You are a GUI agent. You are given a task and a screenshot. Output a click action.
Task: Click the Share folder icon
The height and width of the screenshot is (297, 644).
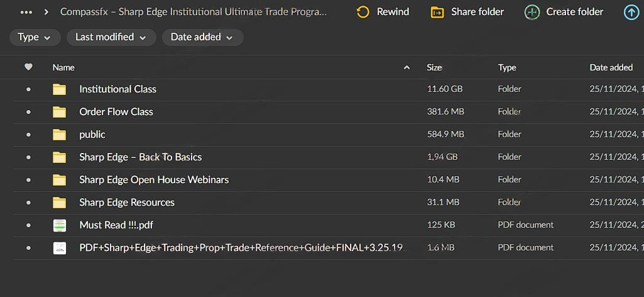(437, 12)
